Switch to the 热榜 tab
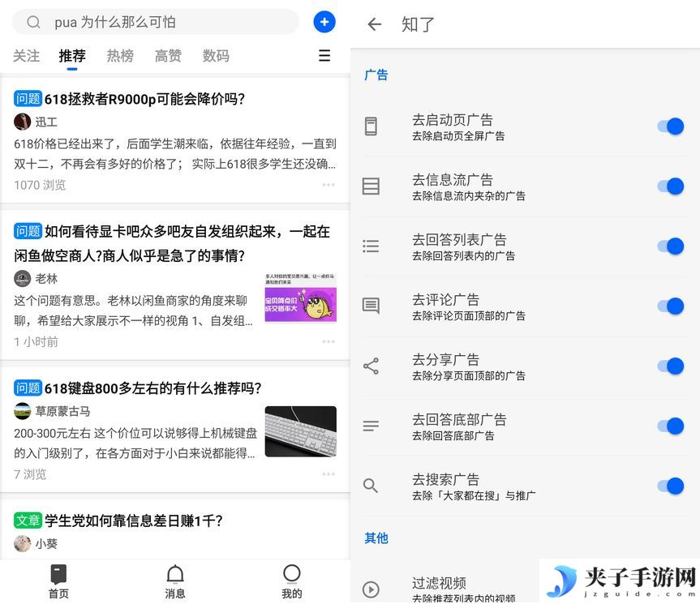This screenshot has height=604, width=700. (x=120, y=56)
